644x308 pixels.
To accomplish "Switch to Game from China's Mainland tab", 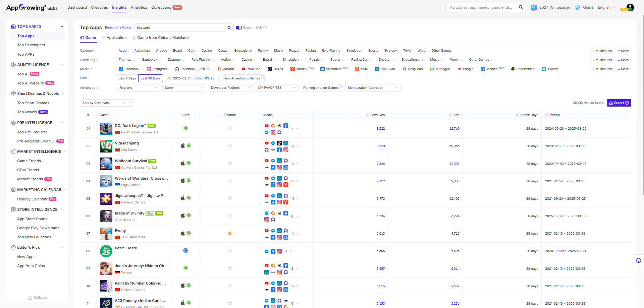I will tap(160, 38).
